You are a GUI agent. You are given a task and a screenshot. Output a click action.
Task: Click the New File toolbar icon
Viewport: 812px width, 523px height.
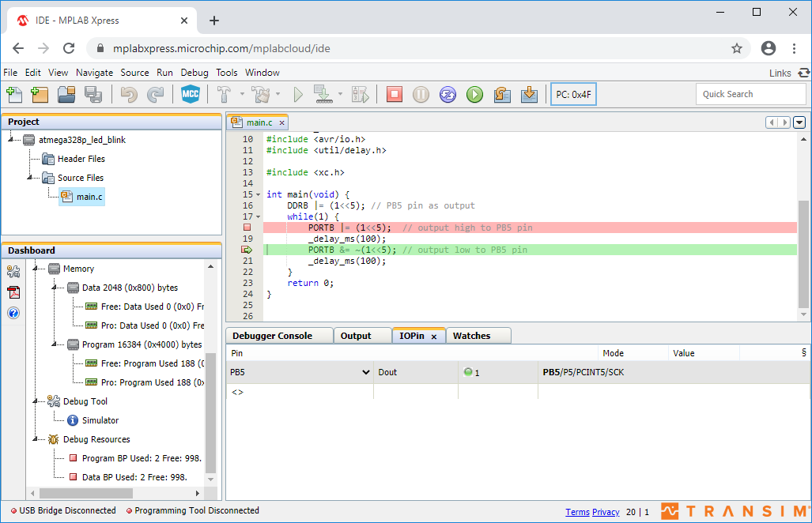[14, 95]
